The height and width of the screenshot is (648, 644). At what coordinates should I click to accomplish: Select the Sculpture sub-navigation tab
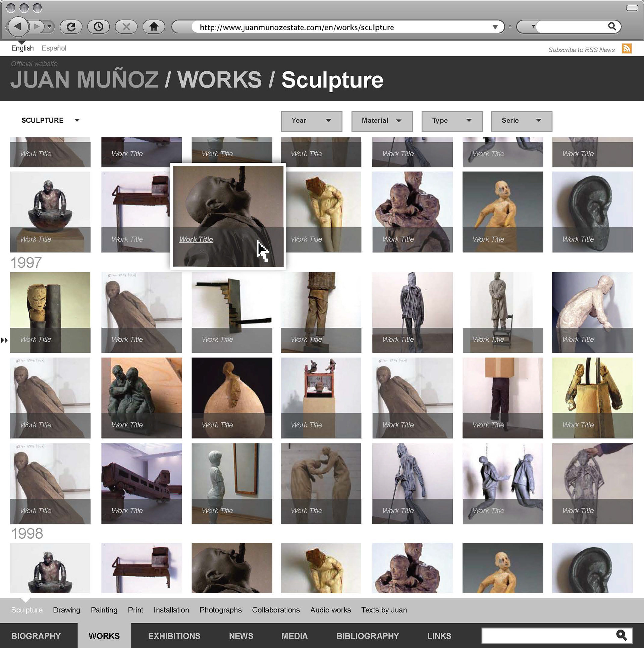point(26,610)
